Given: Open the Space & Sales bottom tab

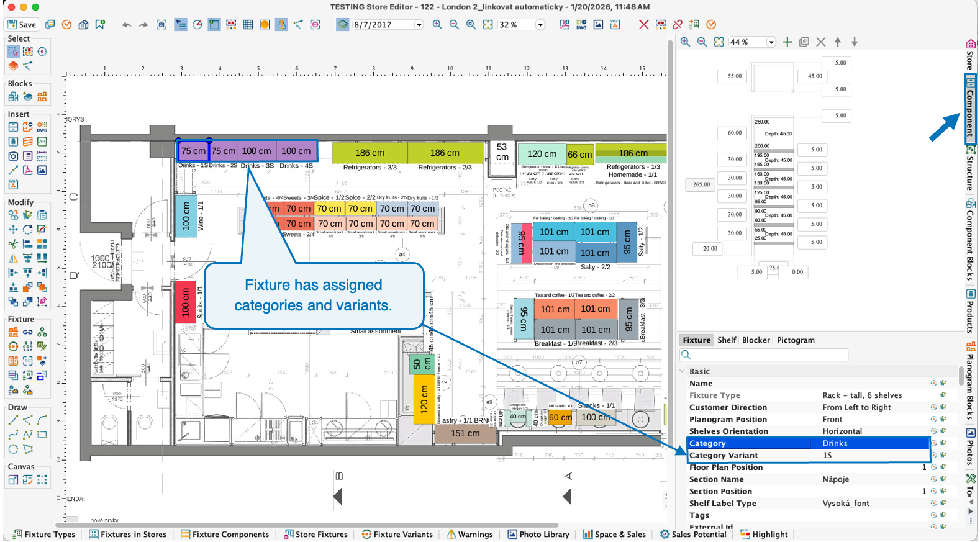Looking at the screenshot, I should 615,535.
